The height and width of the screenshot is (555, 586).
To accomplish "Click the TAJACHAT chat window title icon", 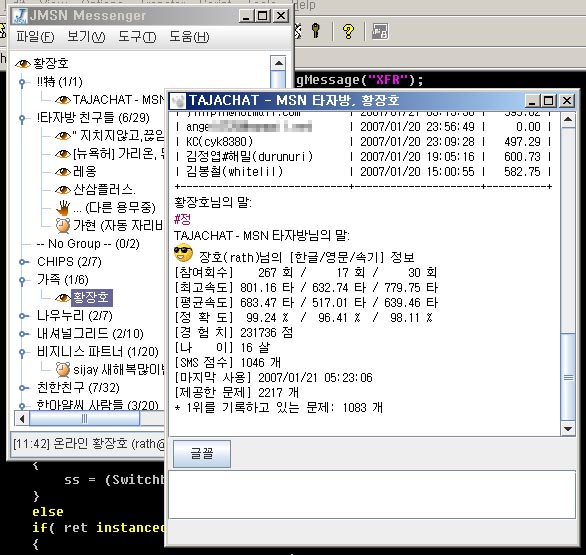I will 178,100.
